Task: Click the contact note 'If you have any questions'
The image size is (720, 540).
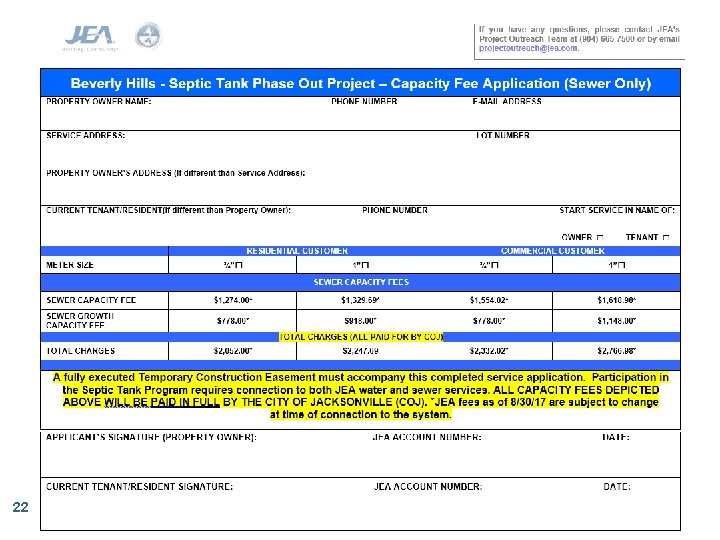Action: point(579,39)
